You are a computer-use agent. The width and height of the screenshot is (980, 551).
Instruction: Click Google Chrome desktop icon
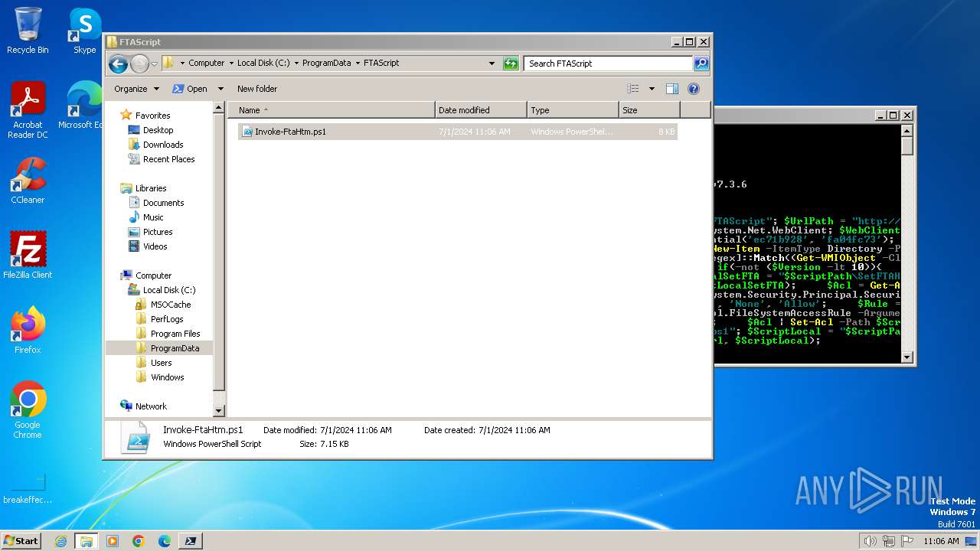pyautogui.click(x=28, y=410)
